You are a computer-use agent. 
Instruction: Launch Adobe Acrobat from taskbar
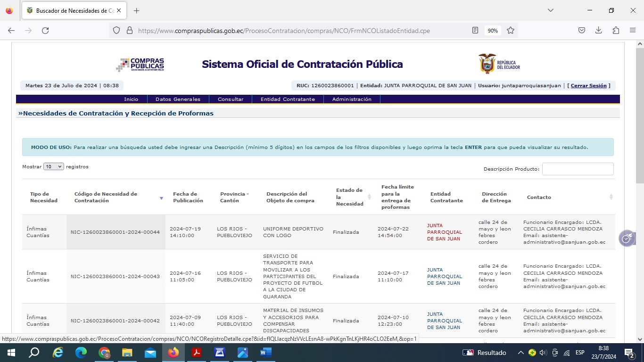[x=196, y=353]
